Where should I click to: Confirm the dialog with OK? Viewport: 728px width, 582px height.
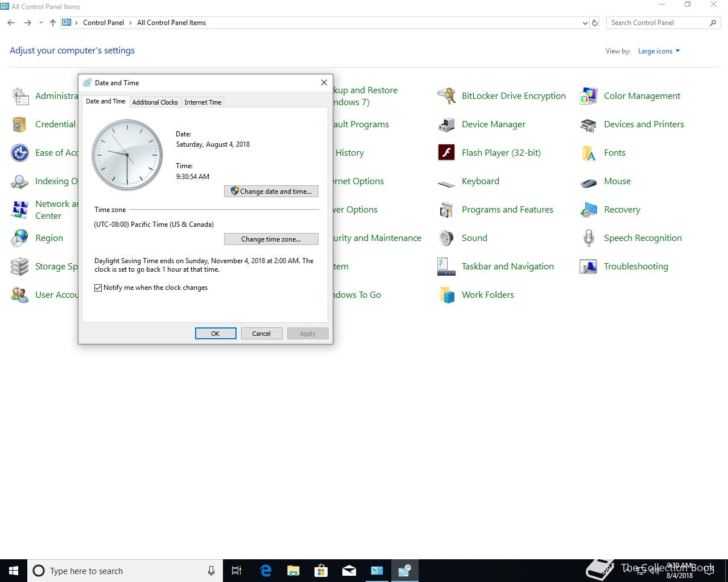pos(216,334)
